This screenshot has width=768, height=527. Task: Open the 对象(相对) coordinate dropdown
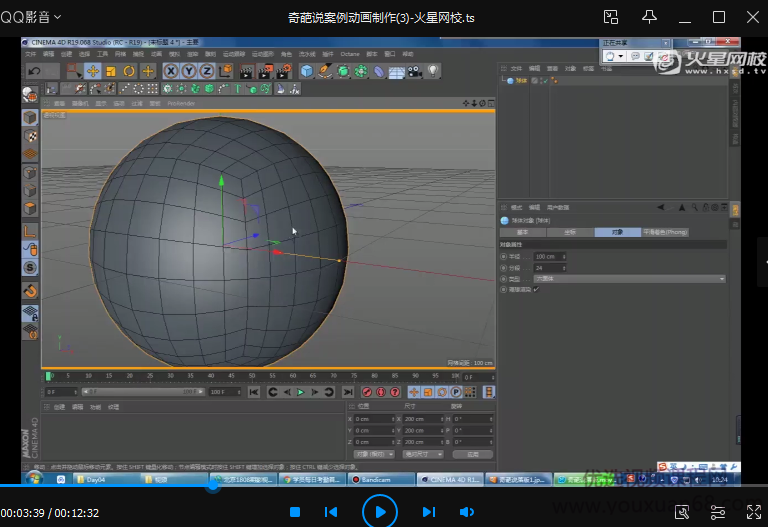[x=375, y=453]
